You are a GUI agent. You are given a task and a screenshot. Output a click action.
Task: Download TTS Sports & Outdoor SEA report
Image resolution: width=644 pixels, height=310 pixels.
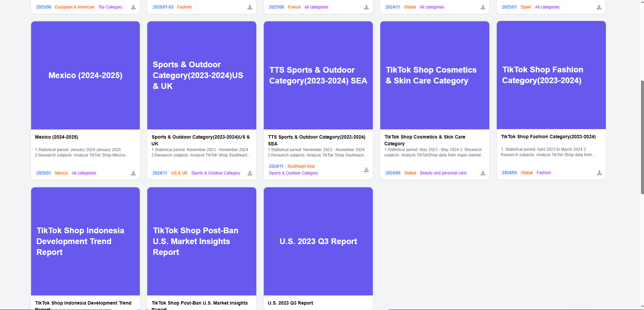click(366, 170)
